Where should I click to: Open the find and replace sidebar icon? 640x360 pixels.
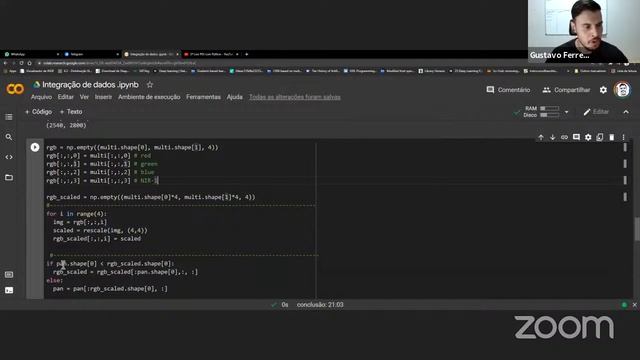(9, 137)
